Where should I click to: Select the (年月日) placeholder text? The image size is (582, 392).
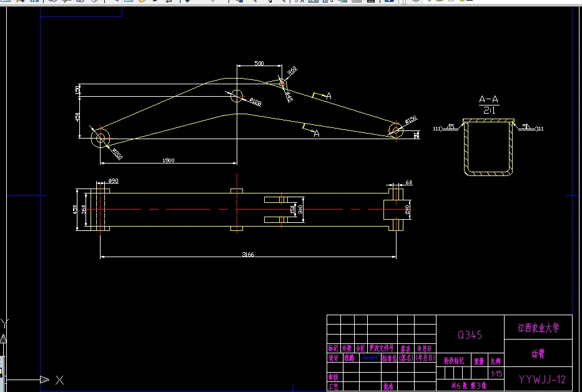tap(425, 358)
